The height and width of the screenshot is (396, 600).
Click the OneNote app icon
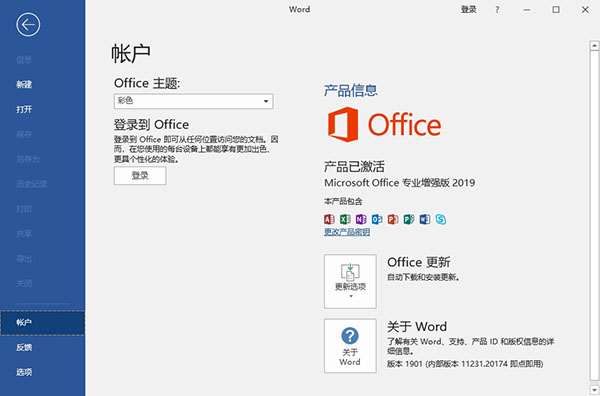[361, 219]
